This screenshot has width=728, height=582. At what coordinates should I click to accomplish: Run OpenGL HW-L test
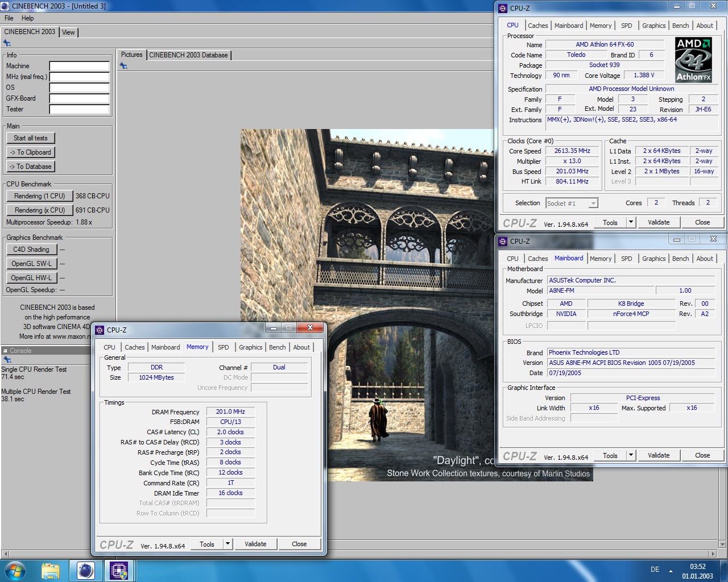pos(31,278)
